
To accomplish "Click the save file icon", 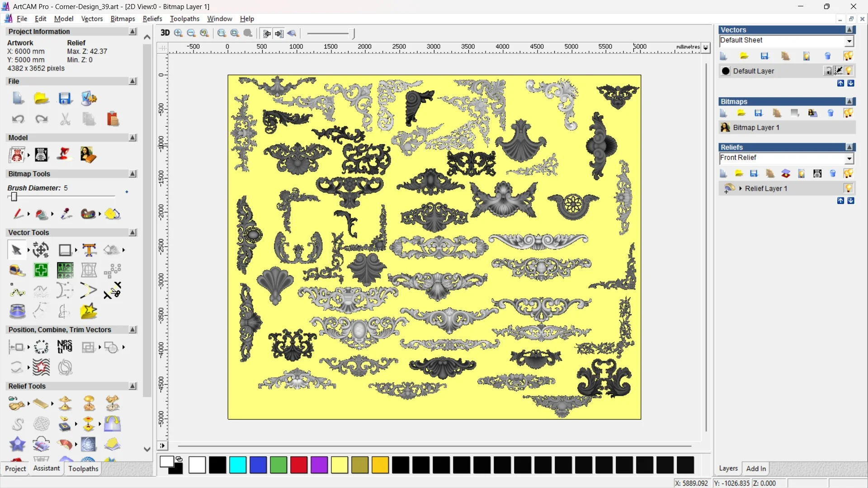I will tap(65, 99).
